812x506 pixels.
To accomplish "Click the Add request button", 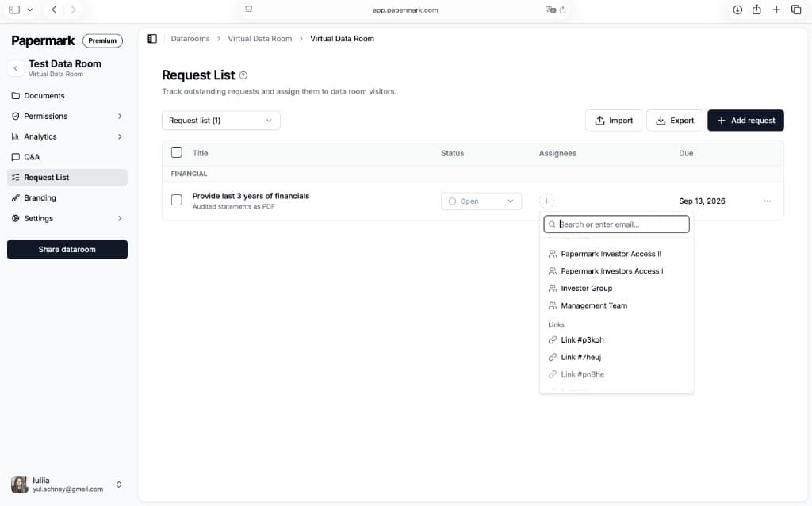I will tap(745, 121).
